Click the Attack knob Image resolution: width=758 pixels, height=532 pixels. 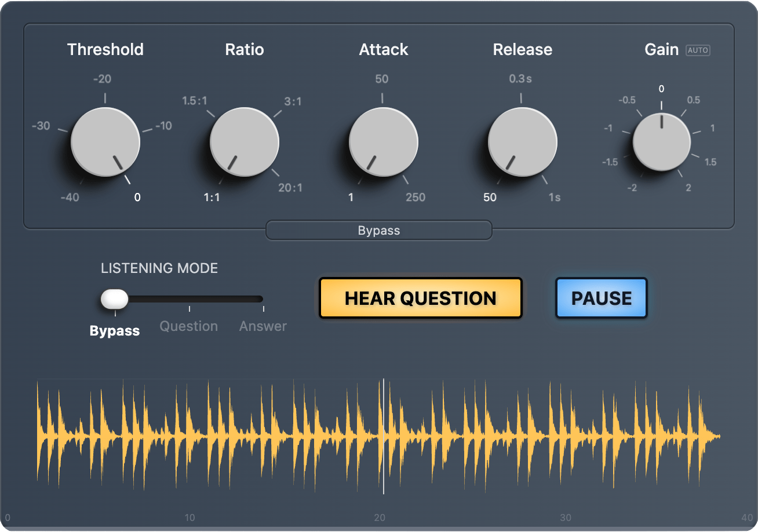pyautogui.click(x=384, y=142)
